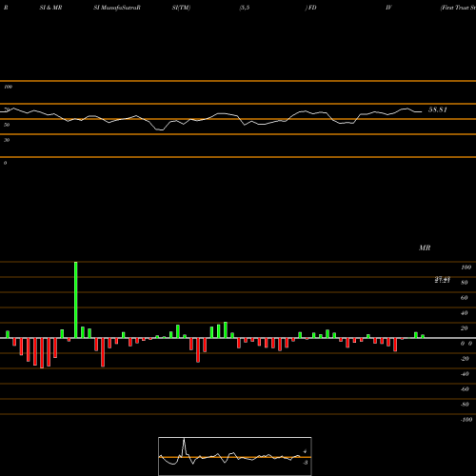Screen dimensions: 476x476
Task: Click the 4 label in overview chart
Action: (x=305, y=451)
